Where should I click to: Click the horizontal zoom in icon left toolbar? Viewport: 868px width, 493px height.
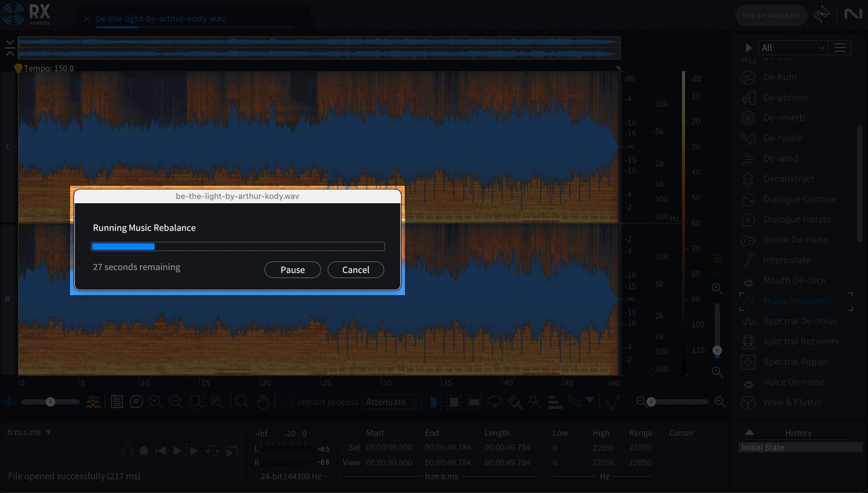click(155, 402)
